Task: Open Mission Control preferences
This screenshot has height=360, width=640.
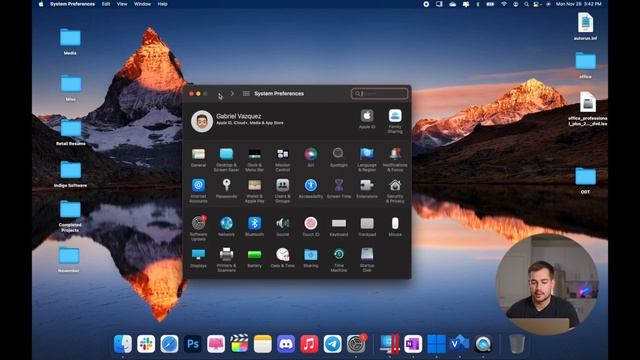Action: (282, 159)
